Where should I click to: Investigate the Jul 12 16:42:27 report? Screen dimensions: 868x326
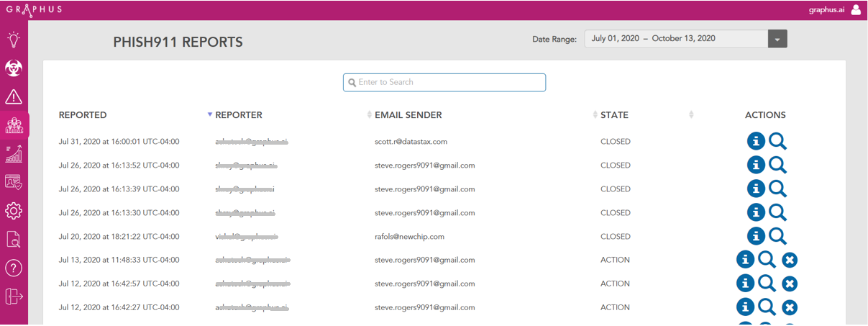767,307
